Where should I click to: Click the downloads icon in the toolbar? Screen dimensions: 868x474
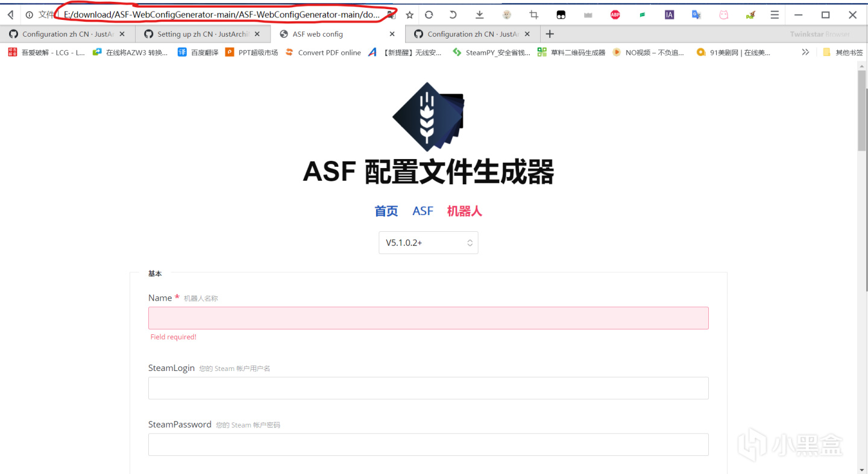(x=479, y=14)
